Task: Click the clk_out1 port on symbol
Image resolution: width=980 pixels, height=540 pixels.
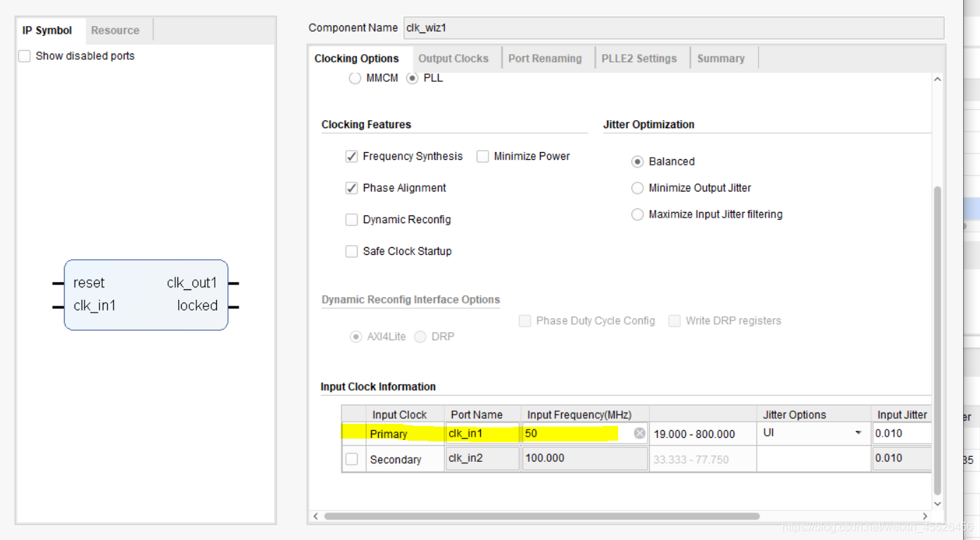Action: (192, 283)
